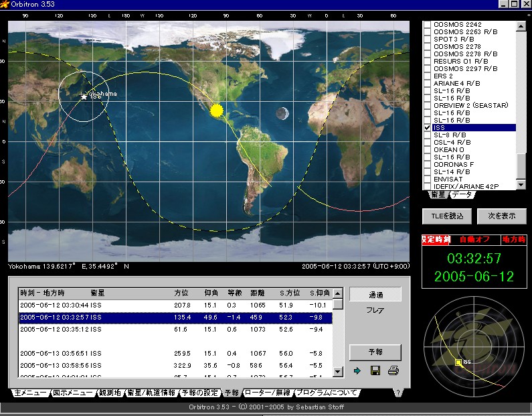Select the 03:30:44 ISS prediction row
Screen dimensions: 532x416
[x=175, y=305]
